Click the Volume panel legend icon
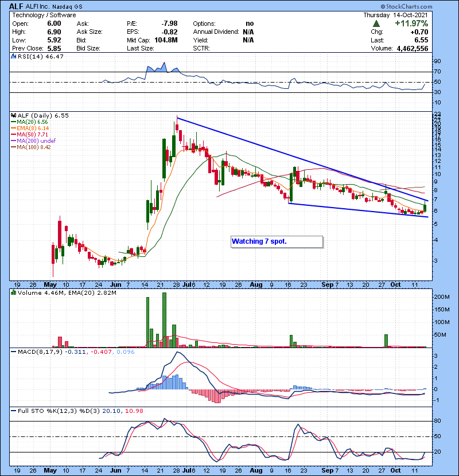The height and width of the screenshot is (476, 459). (x=14, y=293)
